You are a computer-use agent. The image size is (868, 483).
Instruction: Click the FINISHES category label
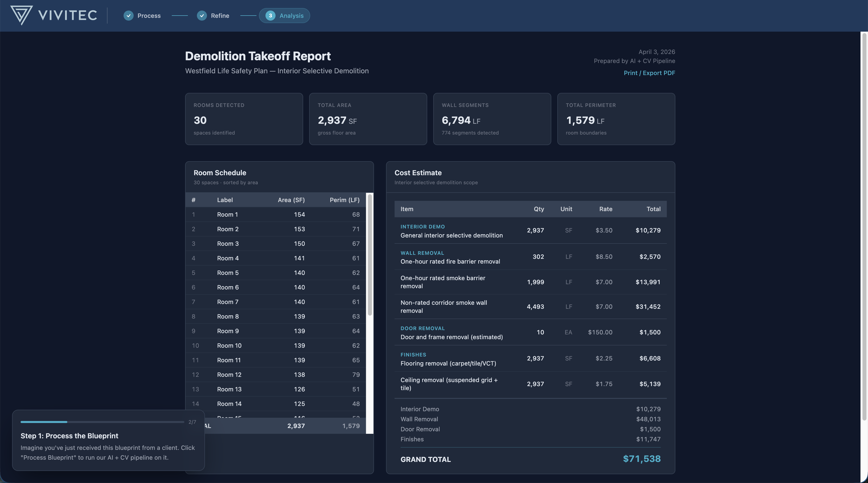pyautogui.click(x=413, y=355)
